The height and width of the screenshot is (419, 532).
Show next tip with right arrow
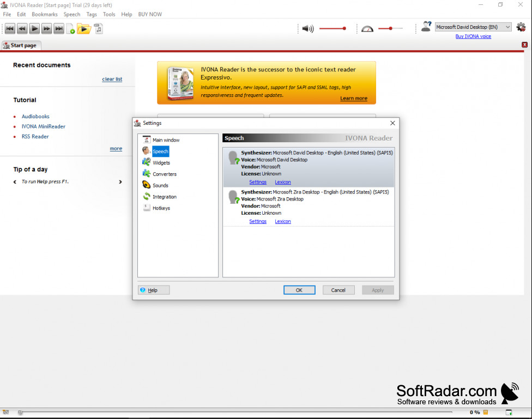(x=120, y=182)
